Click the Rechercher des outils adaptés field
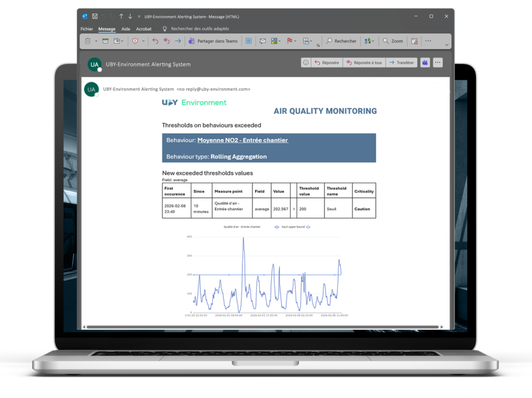The height and width of the screenshot is (398, 532). (199, 29)
